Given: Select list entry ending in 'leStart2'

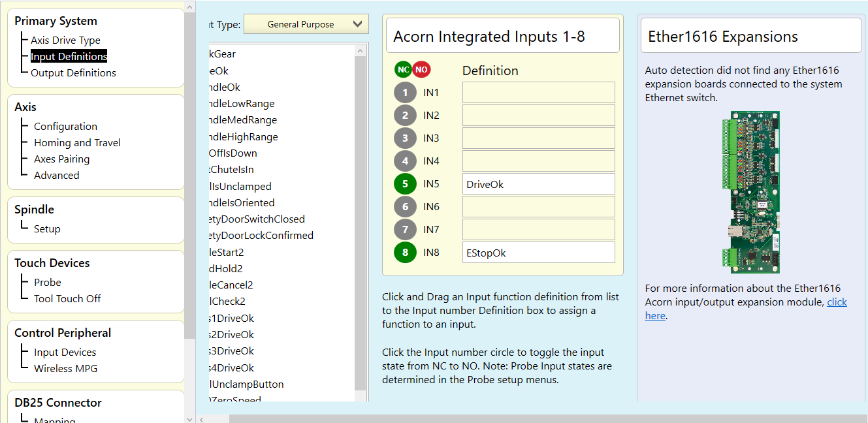Looking at the screenshot, I should 225,253.
